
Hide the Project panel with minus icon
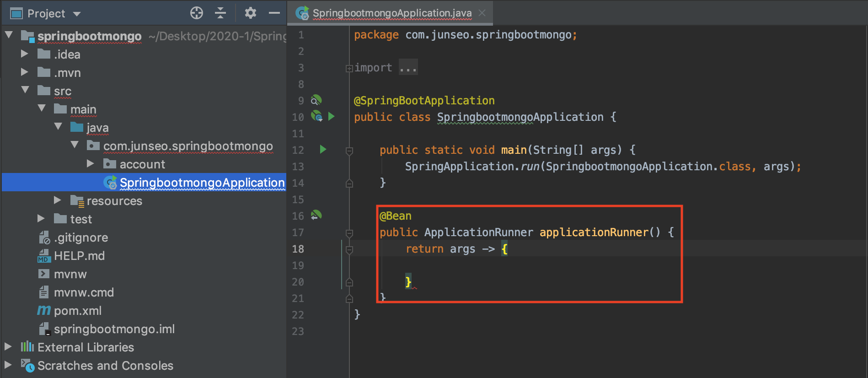(274, 13)
